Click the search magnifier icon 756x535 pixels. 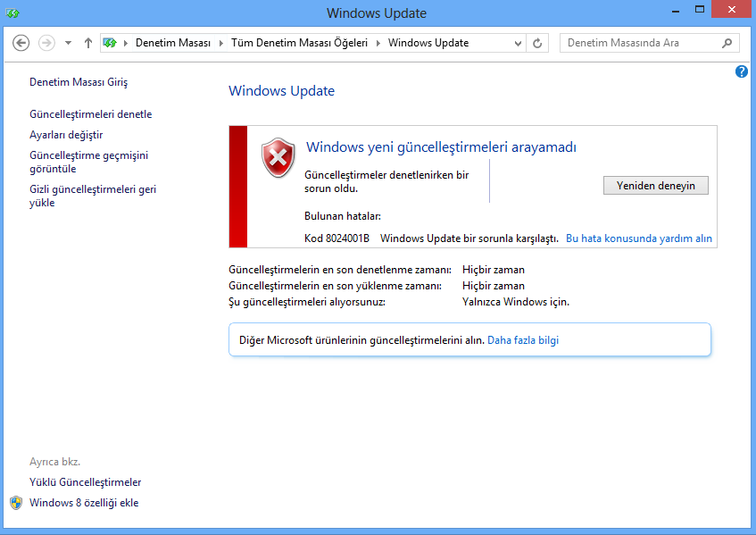[727, 43]
